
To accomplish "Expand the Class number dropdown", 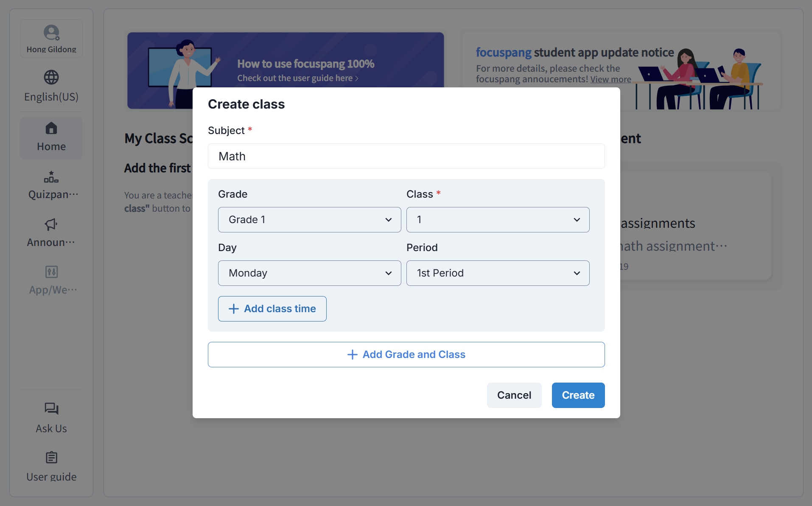I will click(498, 220).
